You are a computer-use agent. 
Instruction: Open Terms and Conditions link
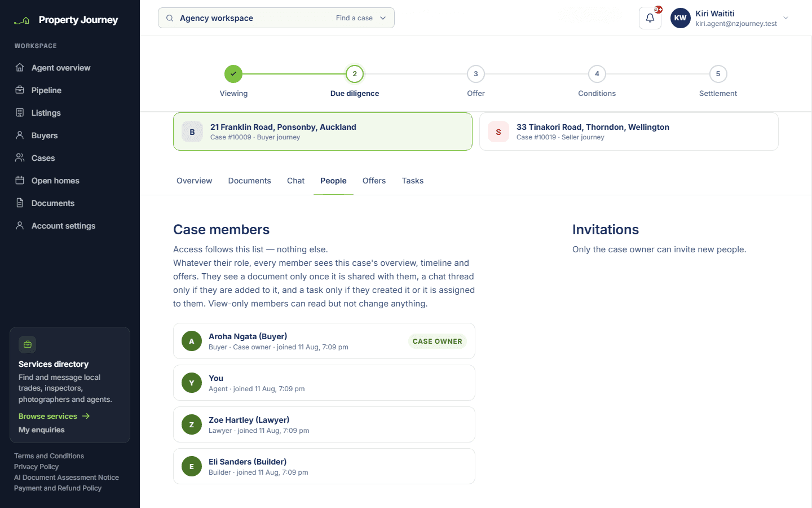(49, 456)
